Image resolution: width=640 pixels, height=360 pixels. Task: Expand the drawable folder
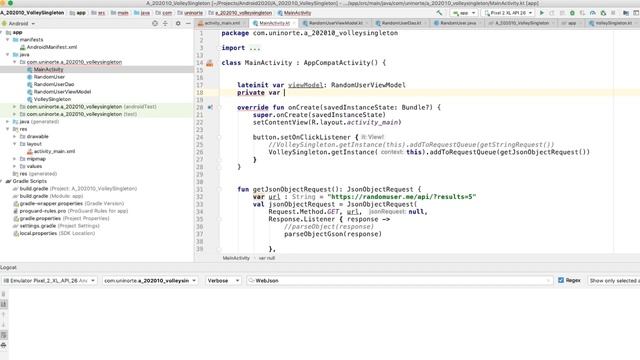click(x=15, y=136)
